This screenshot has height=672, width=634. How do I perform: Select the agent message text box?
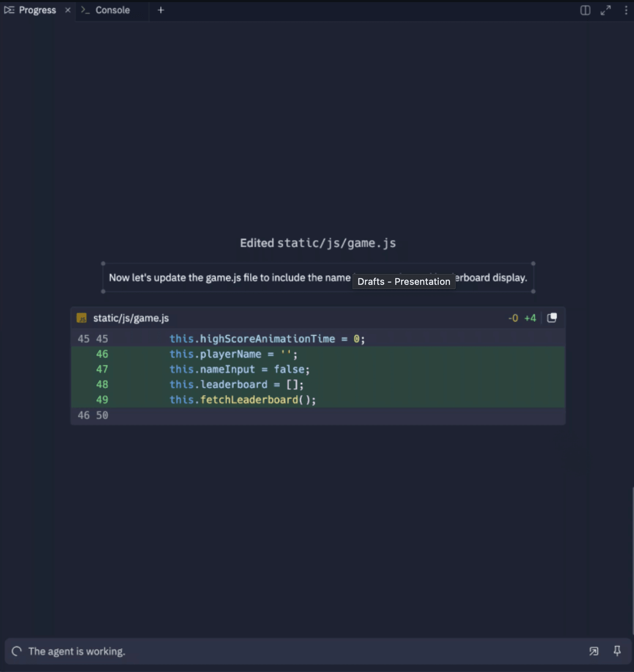click(228, 278)
